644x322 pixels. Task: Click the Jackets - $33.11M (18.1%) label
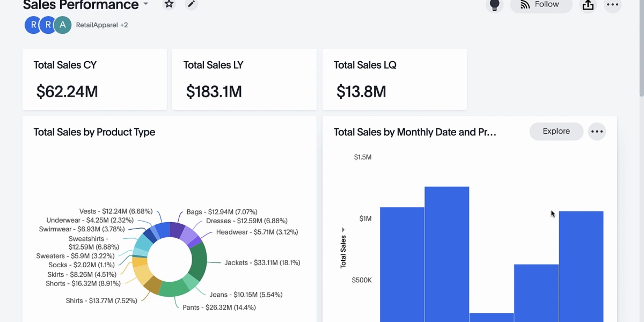click(262, 262)
